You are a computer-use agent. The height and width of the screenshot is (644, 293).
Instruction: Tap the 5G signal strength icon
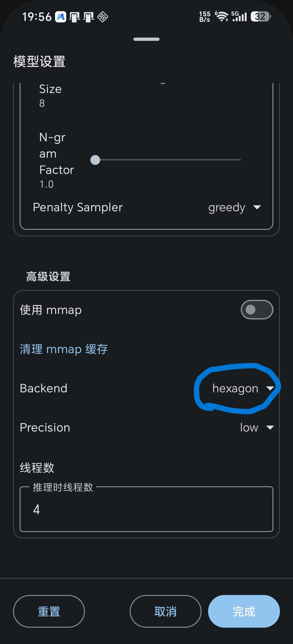239,17
